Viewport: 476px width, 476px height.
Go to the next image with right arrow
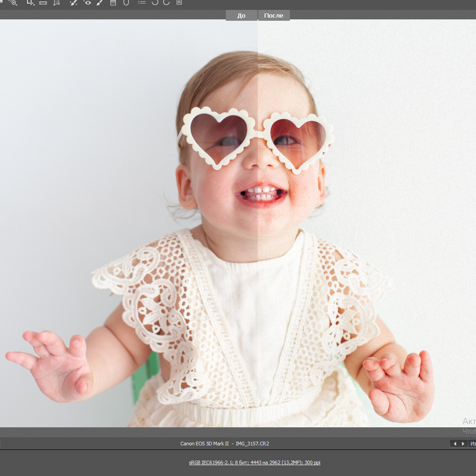click(x=463, y=444)
